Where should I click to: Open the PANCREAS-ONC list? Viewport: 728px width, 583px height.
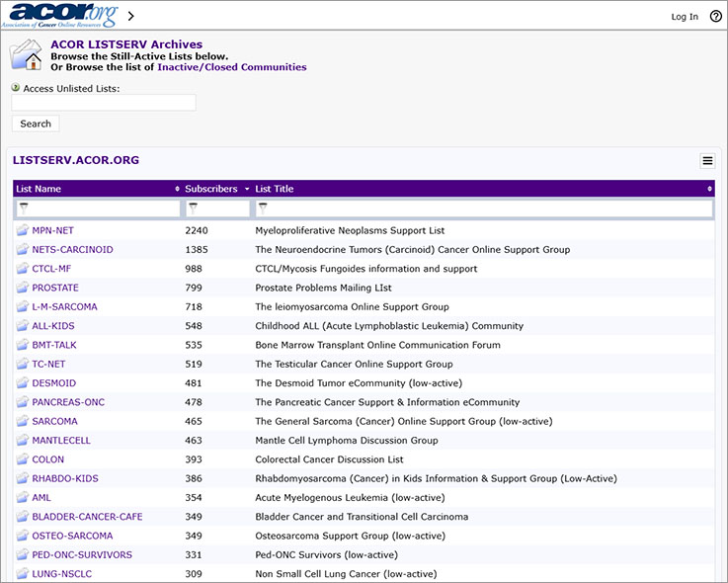click(x=68, y=402)
